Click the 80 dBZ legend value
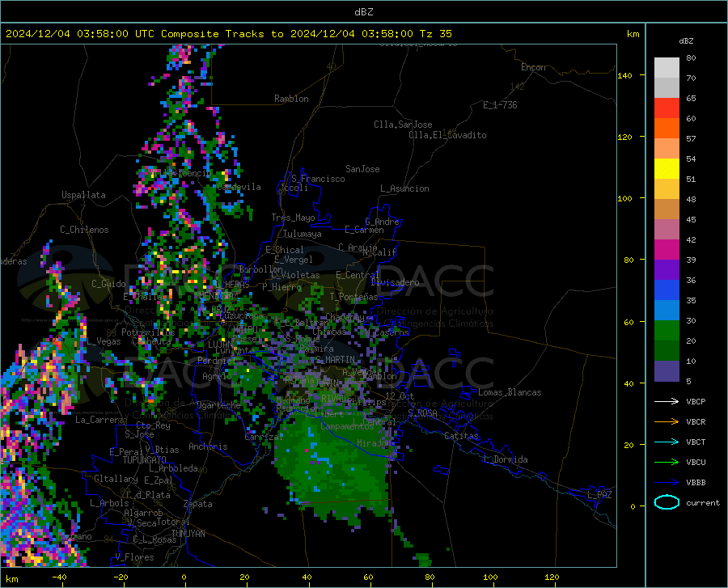This screenshot has height=588, width=728. coord(691,58)
